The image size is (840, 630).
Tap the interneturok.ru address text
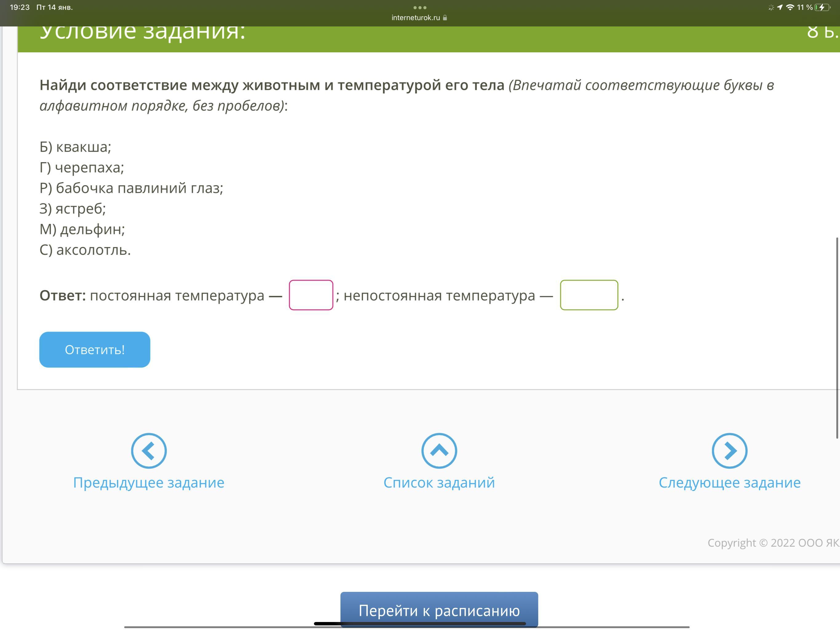pos(415,18)
